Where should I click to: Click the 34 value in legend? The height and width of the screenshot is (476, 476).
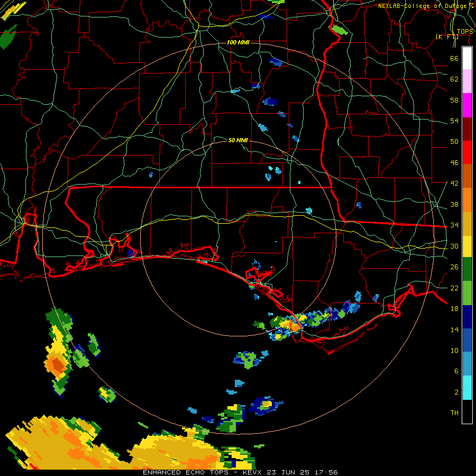click(x=454, y=225)
